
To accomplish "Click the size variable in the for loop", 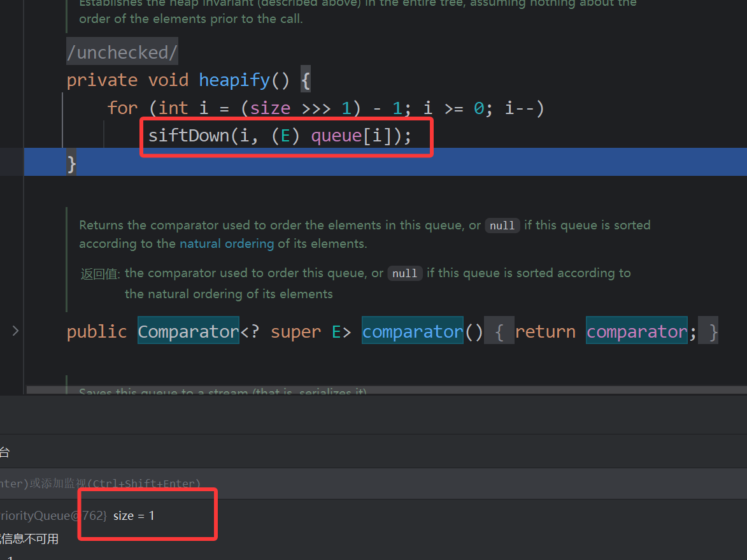I will click(270, 108).
